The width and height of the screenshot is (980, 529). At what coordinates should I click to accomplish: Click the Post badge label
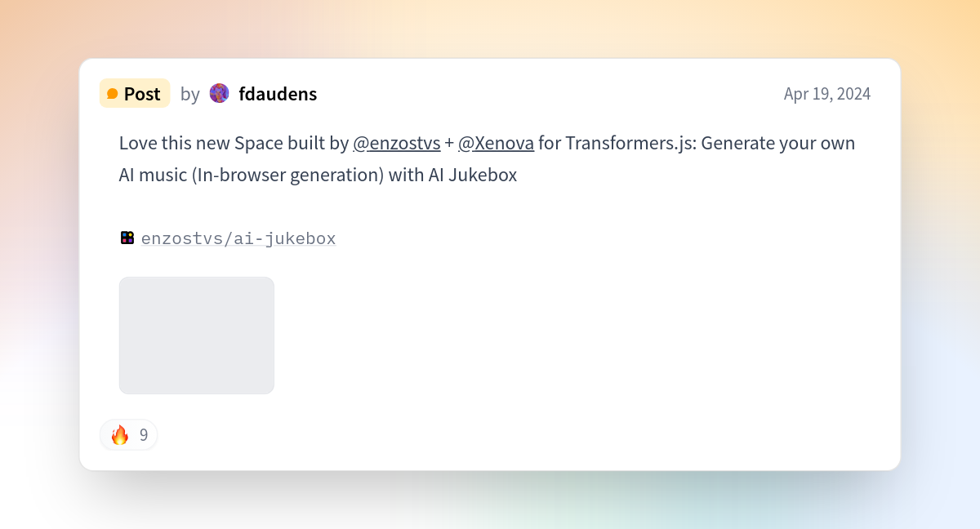[142, 94]
